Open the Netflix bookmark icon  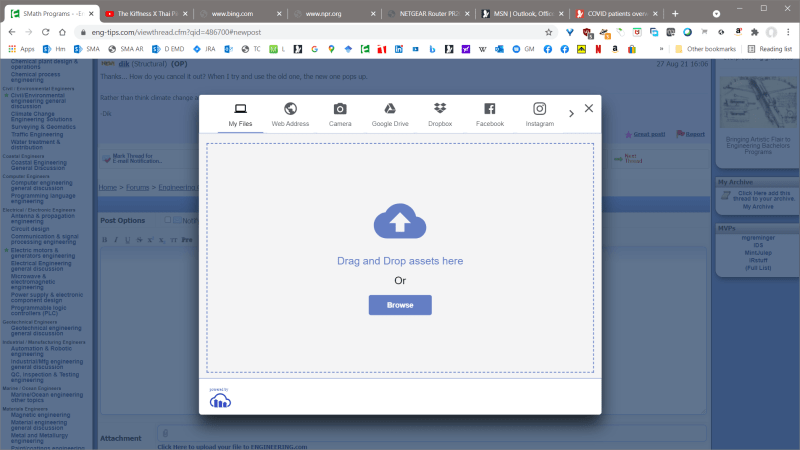click(598, 49)
